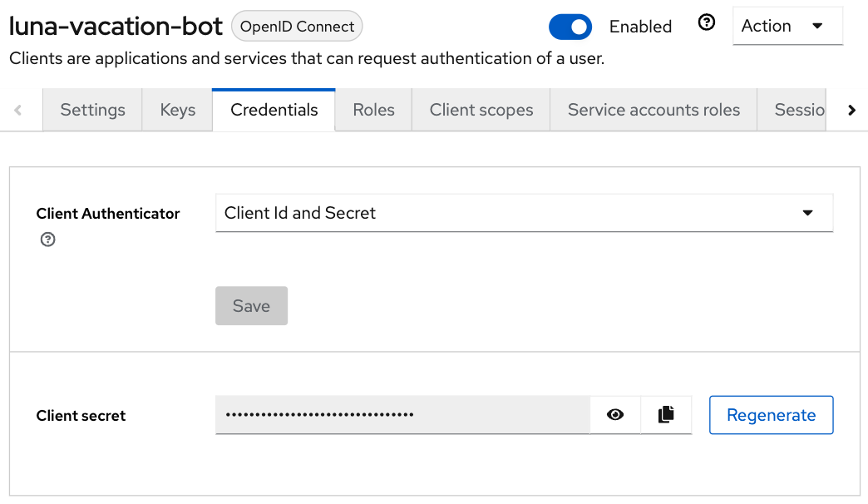This screenshot has height=504, width=868.
Task: Open the Action dropdown menu
Action: pos(787,26)
